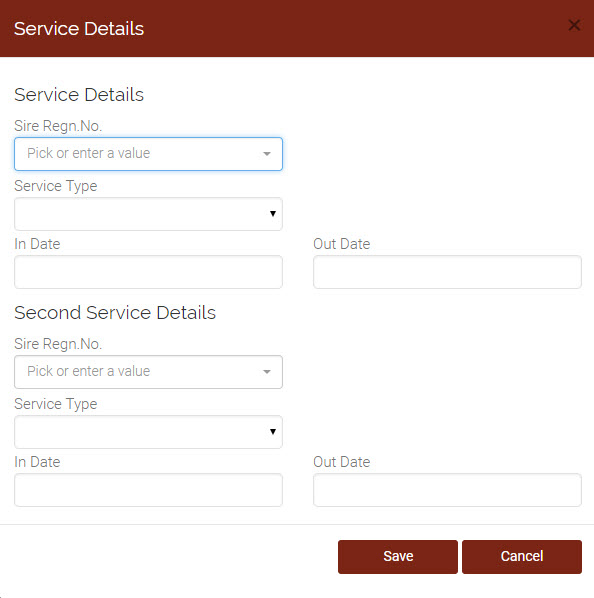Focus the Second Service Sire Regn.No. text box
The height and width of the screenshot is (598, 594).
click(x=137, y=372)
